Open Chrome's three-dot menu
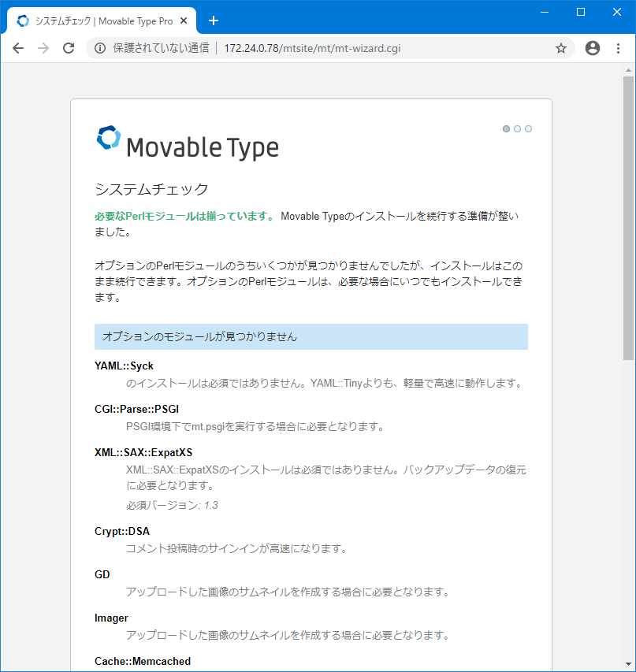 click(618, 48)
